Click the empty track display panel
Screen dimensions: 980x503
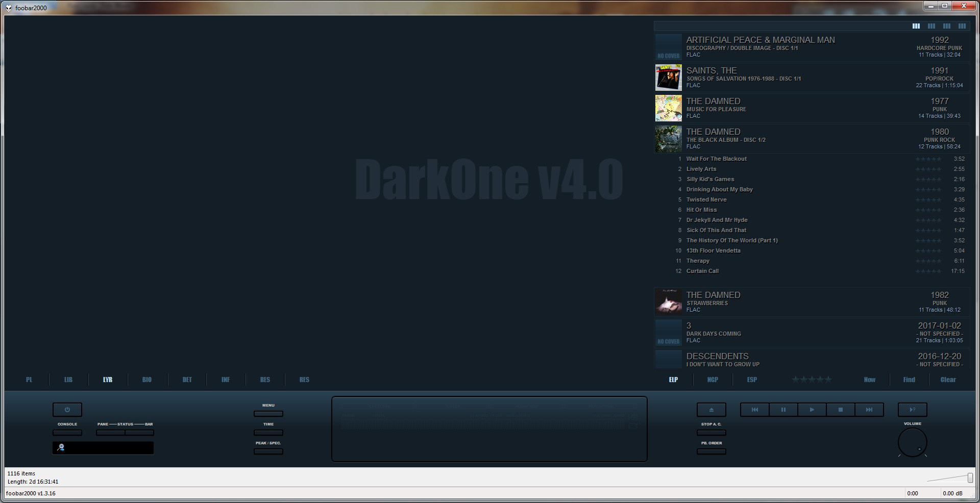point(489,429)
